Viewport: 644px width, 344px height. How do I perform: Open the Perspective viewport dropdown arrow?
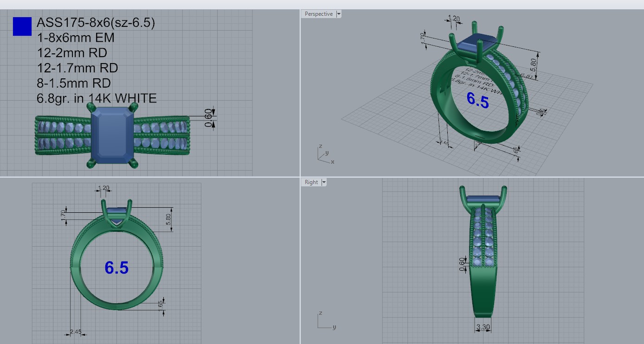[x=338, y=14]
